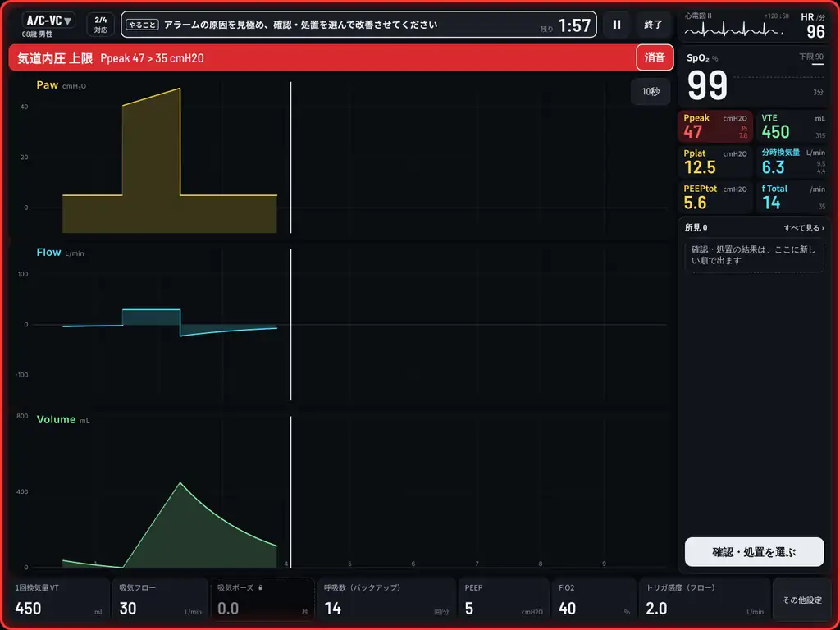840x630 pixels.
Task: Open すべて見る findings link
Action: point(804,228)
